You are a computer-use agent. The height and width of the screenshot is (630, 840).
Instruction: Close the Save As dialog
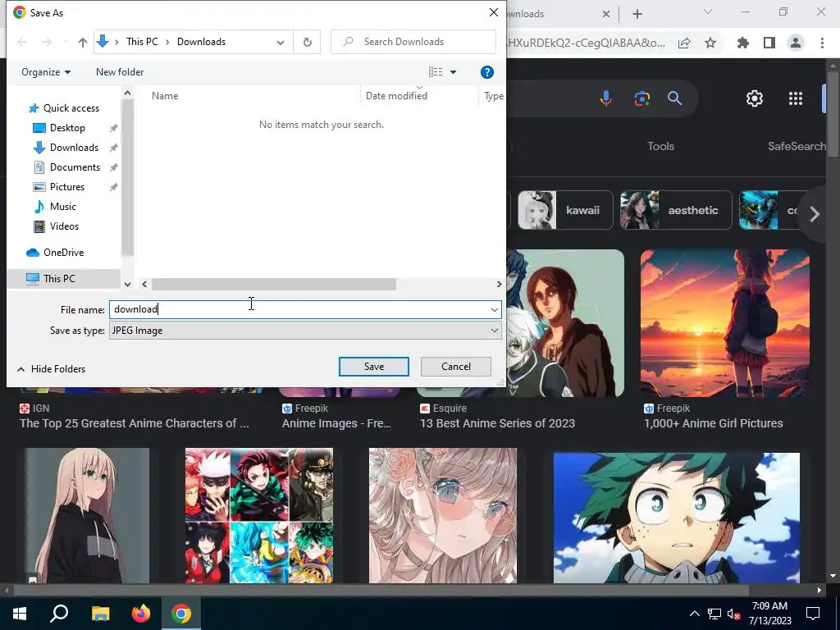tap(494, 12)
